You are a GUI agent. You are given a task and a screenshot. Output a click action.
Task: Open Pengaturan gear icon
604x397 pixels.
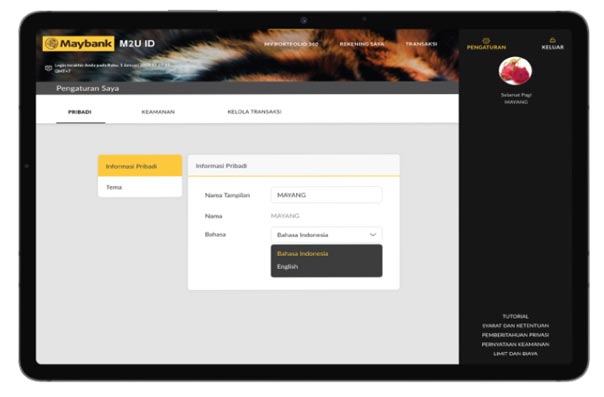click(486, 40)
